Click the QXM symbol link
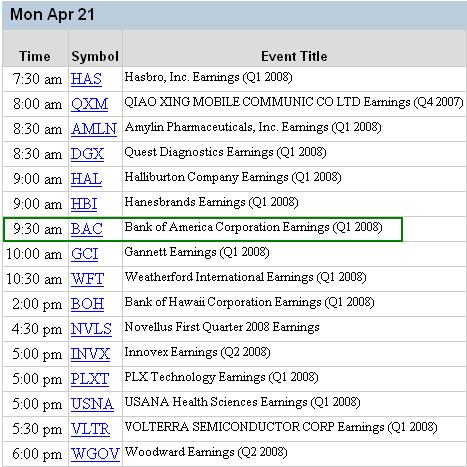The height and width of the screenshot is (467, 467). pyautogui.click(x=89, y=104)
